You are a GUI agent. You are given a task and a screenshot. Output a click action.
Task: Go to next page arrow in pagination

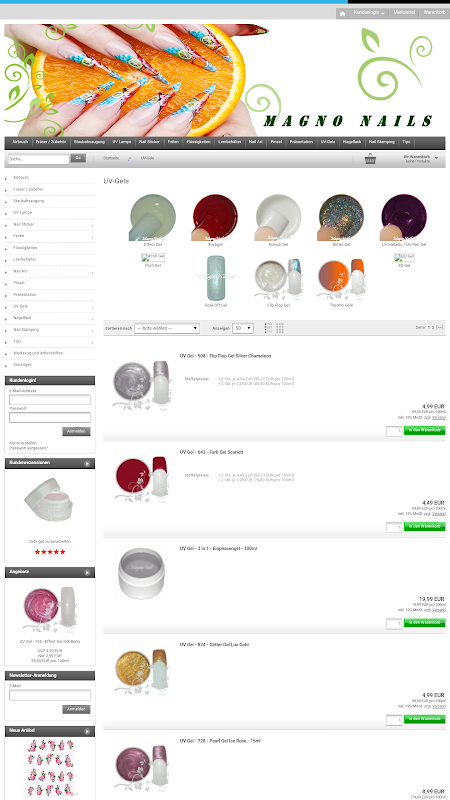[x=439, y=328]
